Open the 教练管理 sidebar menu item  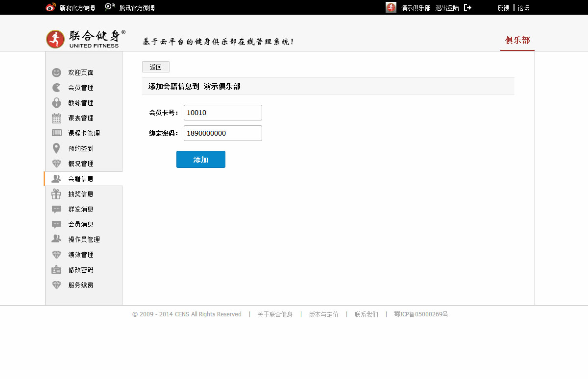point(81,103)
